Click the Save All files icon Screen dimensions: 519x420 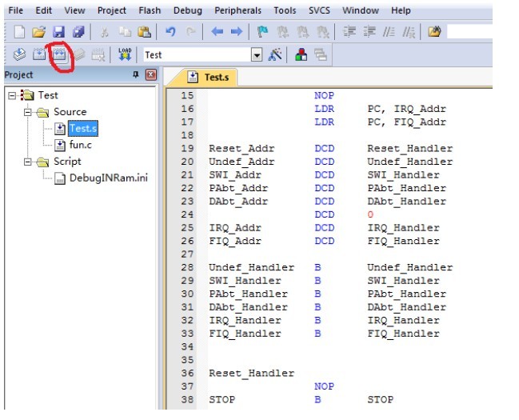point(78,32)
